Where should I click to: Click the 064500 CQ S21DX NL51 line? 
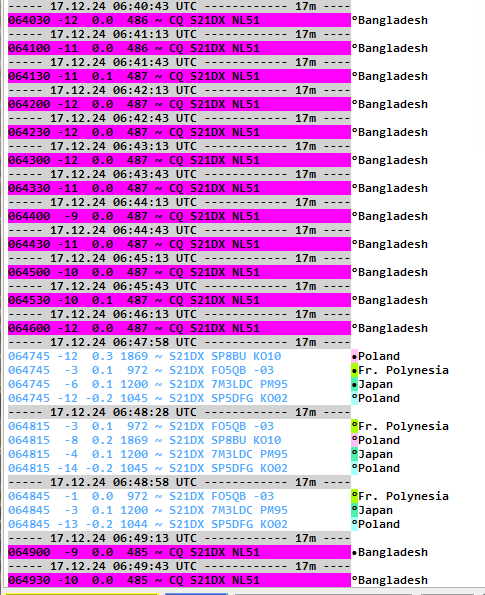click(x=179, y=272)
